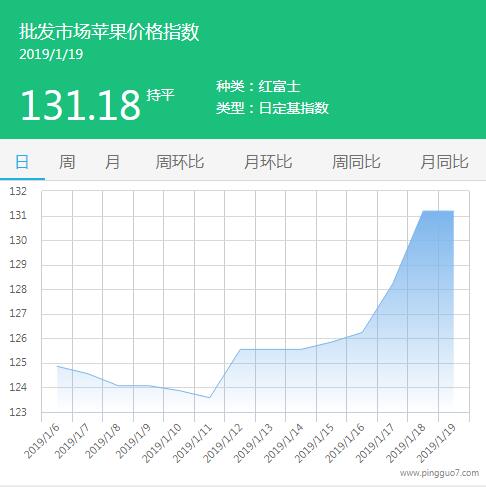Click the chart peak plateau at 131
This screenshot has height=487, width=486.
(438, 211)
